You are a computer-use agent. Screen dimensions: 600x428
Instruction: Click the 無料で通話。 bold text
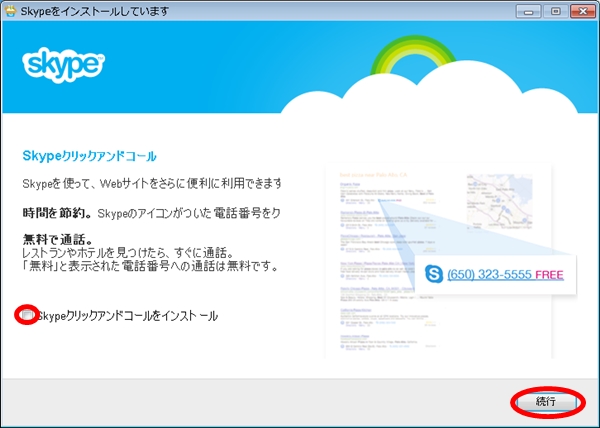point(58,239)
